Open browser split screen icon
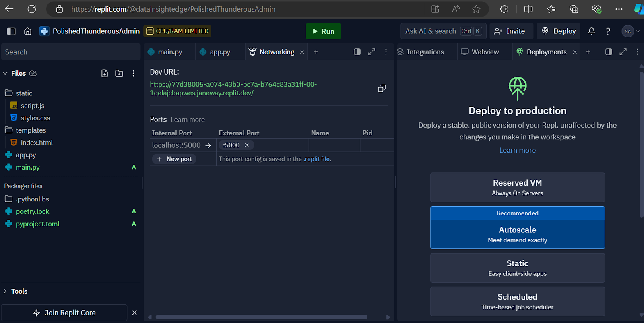 (x=528, y=9)
